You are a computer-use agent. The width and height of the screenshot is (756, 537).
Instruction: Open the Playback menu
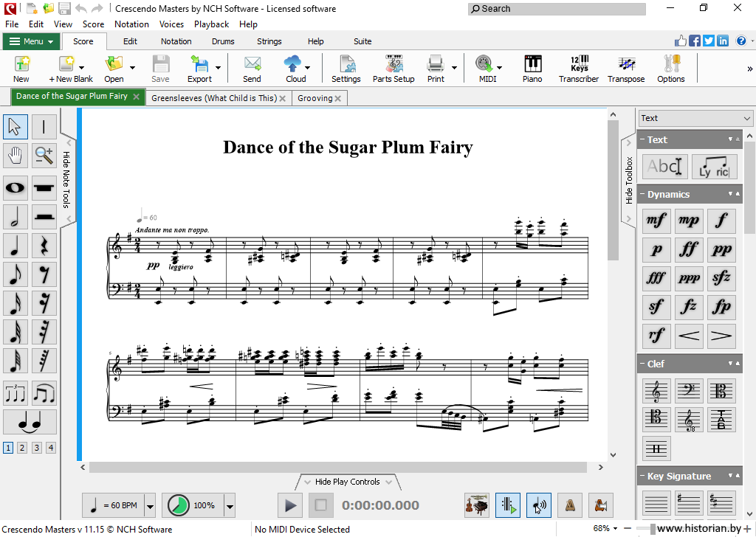point(211,24)
